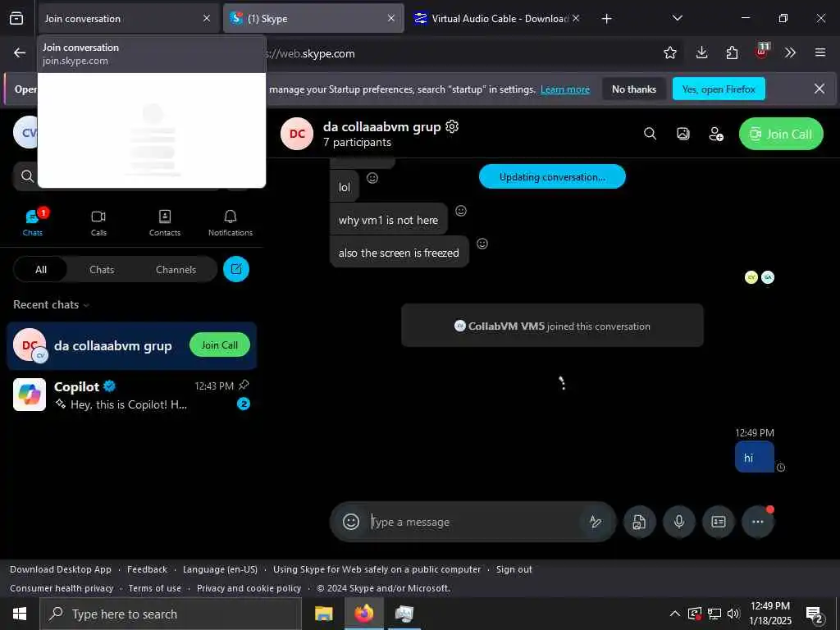
Task: Open more message options ellipsis
Action: pos(757,521)
